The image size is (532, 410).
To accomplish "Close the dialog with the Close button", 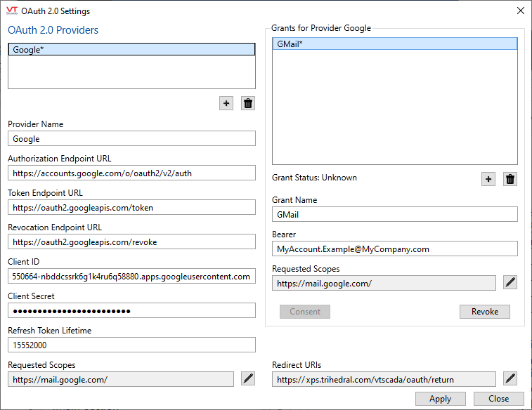I will [498, 399].
